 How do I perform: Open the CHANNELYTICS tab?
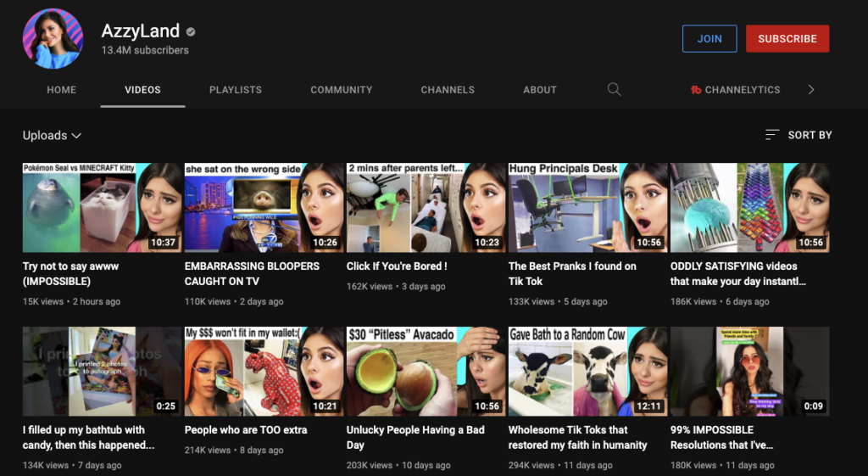pos(735,90)
